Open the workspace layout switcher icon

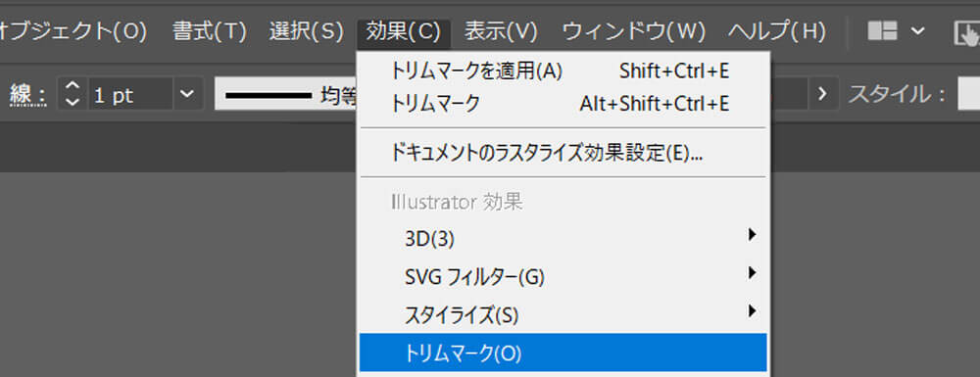[x=883, y=30]
